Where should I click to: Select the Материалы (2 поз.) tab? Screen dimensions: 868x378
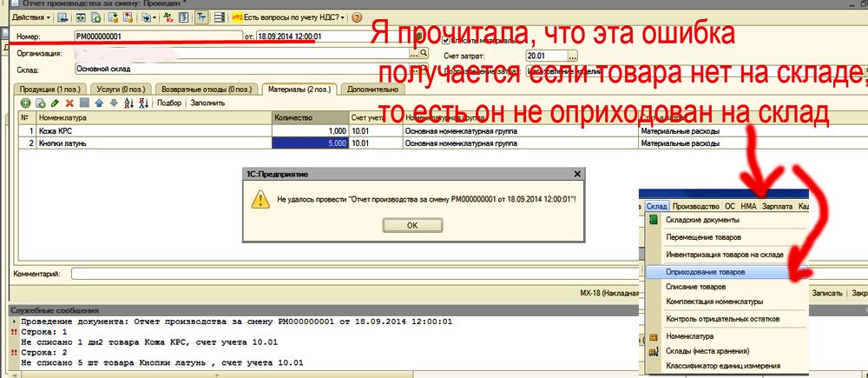[299, 89]
